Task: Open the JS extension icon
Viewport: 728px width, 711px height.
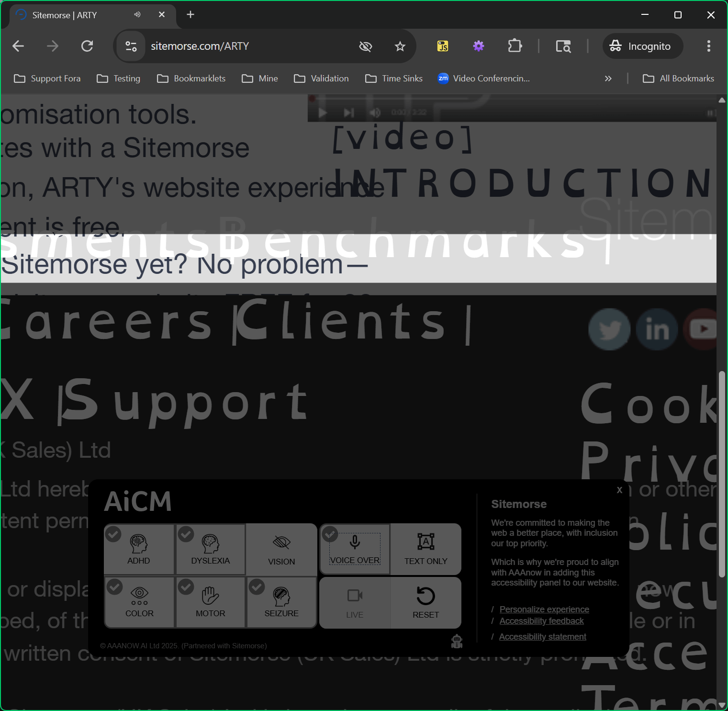Action: [x=443, y=46]
